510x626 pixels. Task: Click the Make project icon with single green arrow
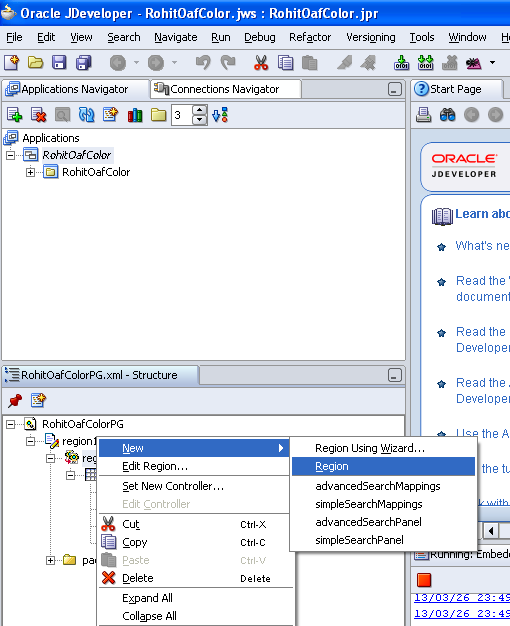tap(401, 63)
